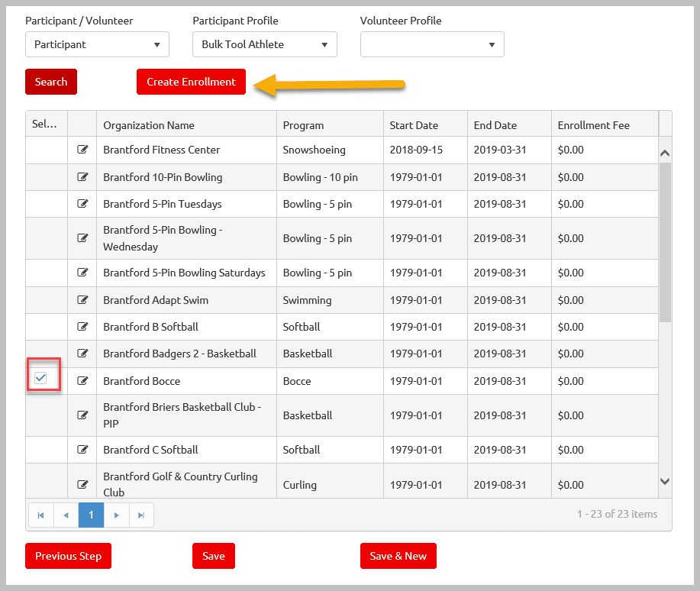This screenshot has height=591, width=700.
Task: Edit the Brantford B Softball row
Action: click(x=82, y=327)
